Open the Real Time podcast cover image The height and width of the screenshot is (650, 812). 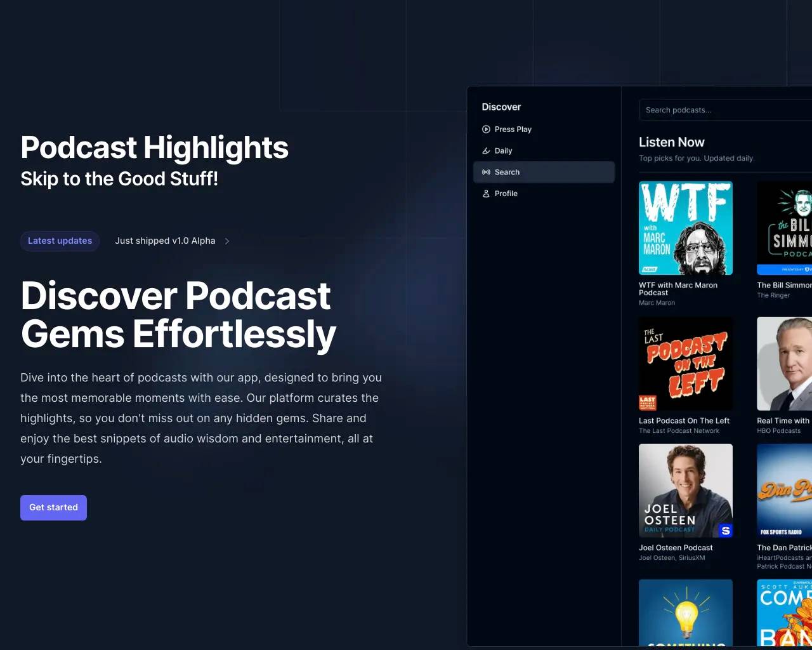click(x=784, y=364)
